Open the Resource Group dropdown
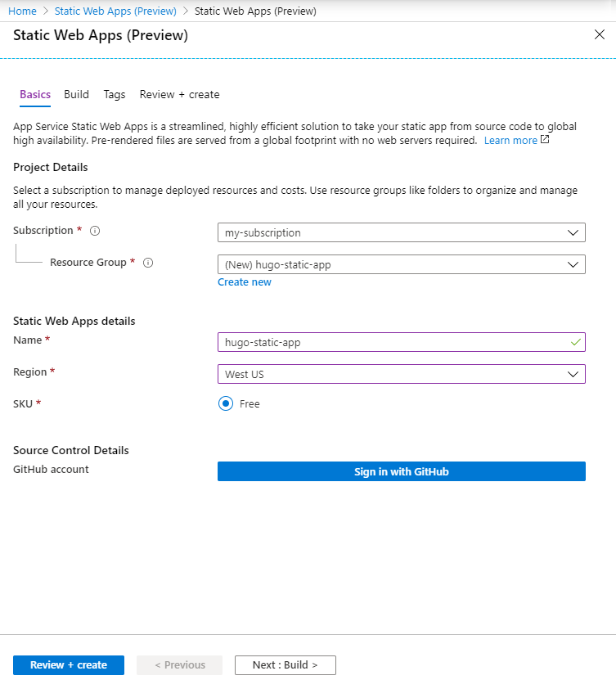 (402, 264)
